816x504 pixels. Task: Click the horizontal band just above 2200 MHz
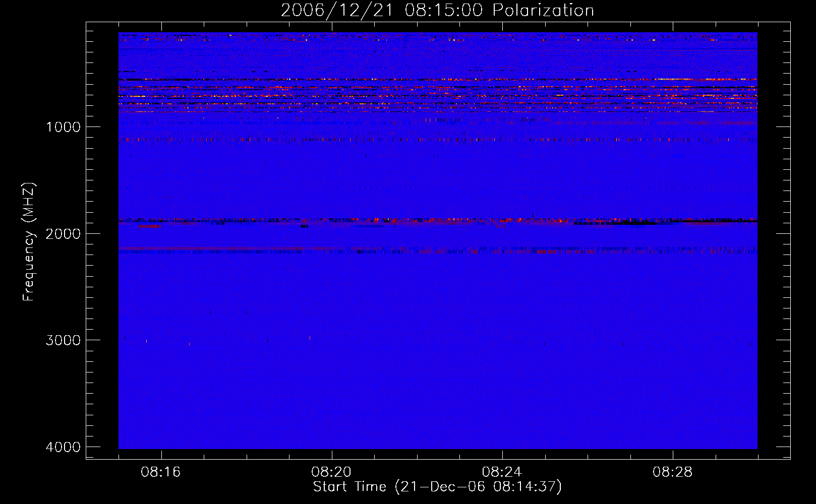[x=438, y=249]
